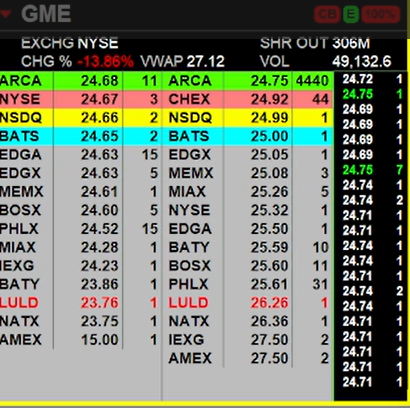Select NATX ask row at 26.36
The height and width of the screenshot is (408, 410).
pyautogui.click(x=248, y=321)
